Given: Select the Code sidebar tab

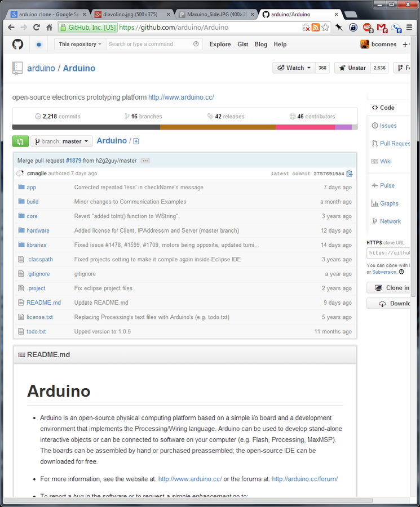Looking at the screenshot, I should click(387, 108).
